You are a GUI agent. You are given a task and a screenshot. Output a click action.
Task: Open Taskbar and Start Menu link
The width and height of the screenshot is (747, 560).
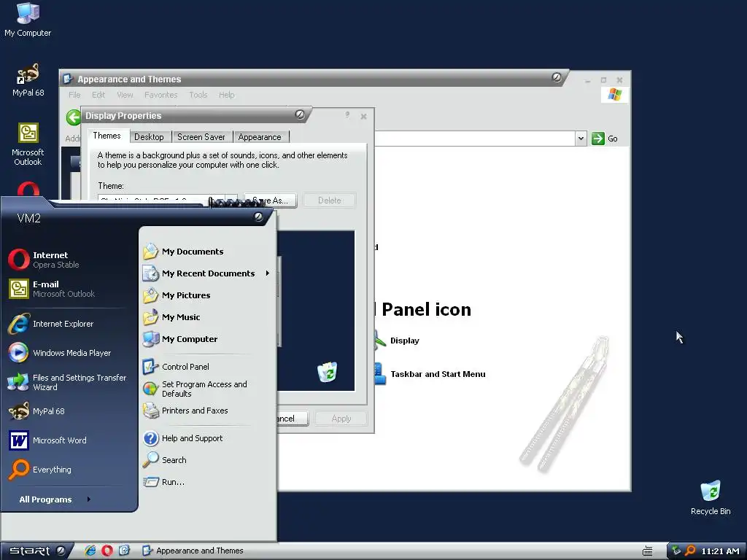(438, 374)
